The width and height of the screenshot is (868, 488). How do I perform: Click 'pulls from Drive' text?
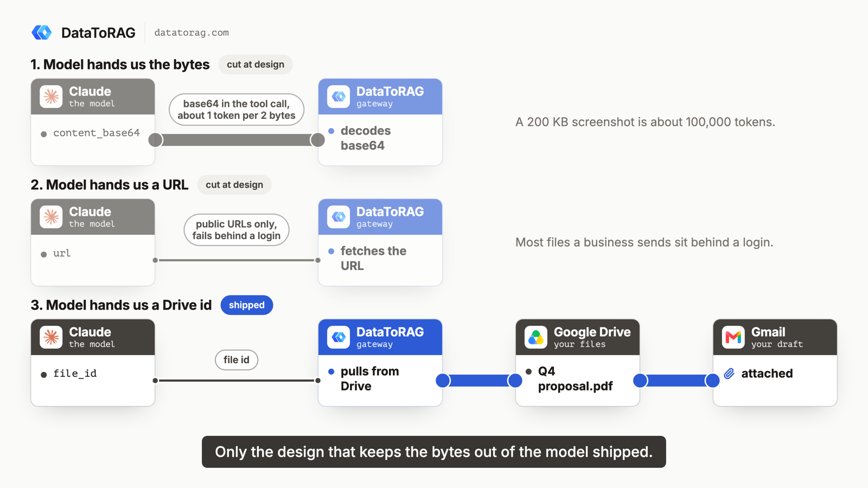point(369,379)
